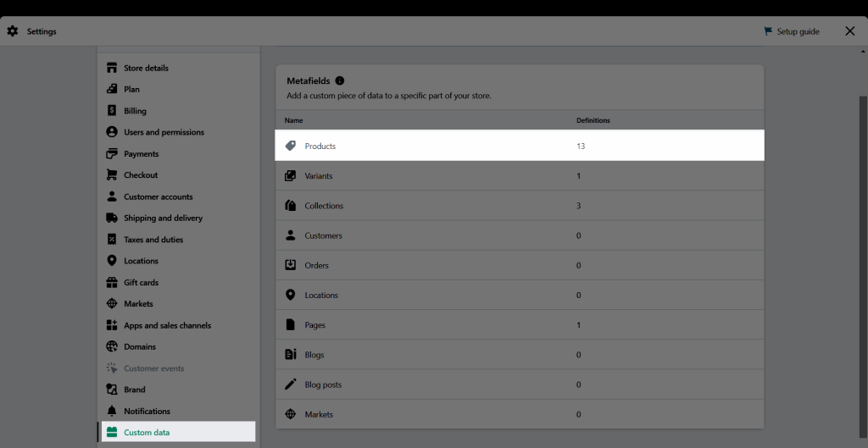Click the Products tag icon
The height and width of the screenshot is (448, 868).
(x=290, y=146)
